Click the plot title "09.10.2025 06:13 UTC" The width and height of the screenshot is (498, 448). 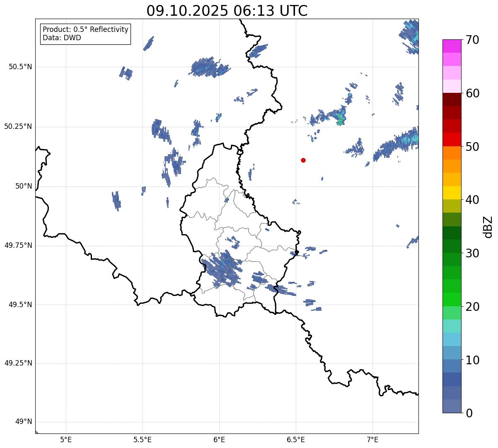(x=227, y=11)
